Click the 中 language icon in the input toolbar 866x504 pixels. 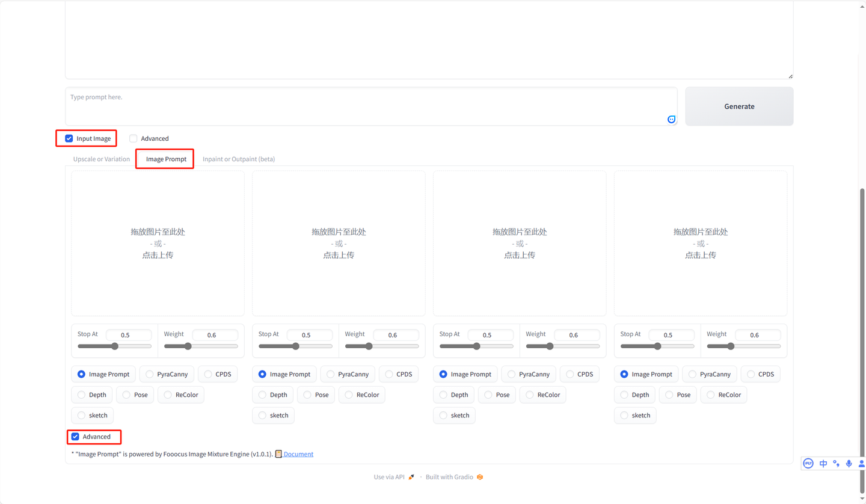pos(822,463)
